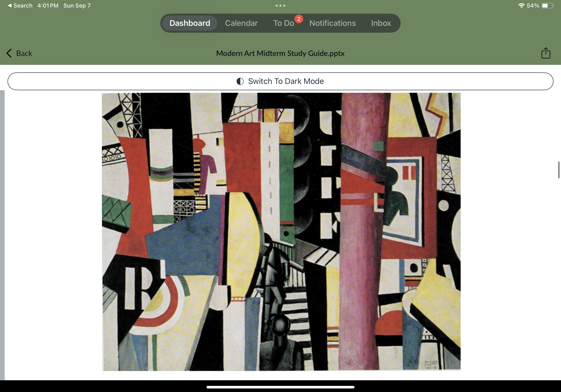Tap the back chevron arrow
This screenshot has width=561, height=392.
click(9, 53)
